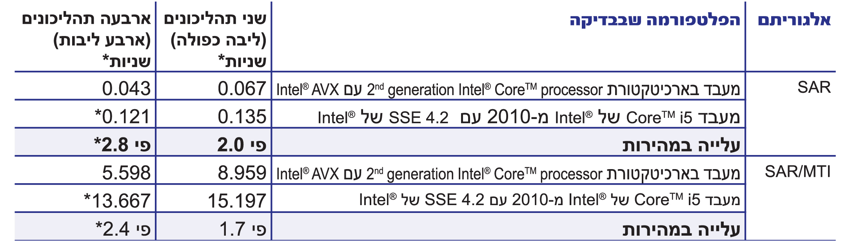Click the Intel AVX platform text in SAR row
This screenshot has width=868, height=247.
click(508, 89)
